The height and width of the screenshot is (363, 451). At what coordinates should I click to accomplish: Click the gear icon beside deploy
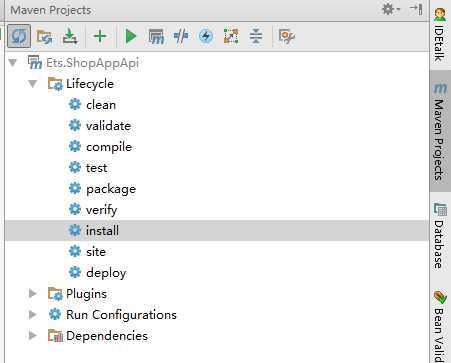click(x=75, y=272)
